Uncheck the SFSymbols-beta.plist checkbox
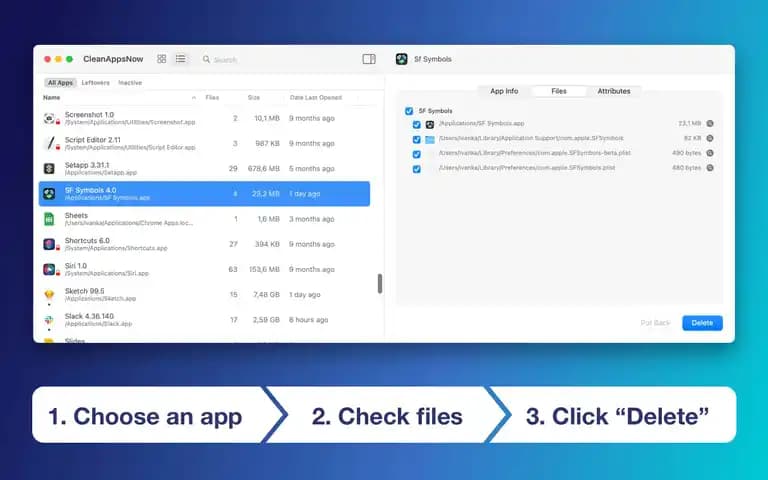The height and width of the screenshot is (480, 768). pyautogui.click(x=416, y=154)
